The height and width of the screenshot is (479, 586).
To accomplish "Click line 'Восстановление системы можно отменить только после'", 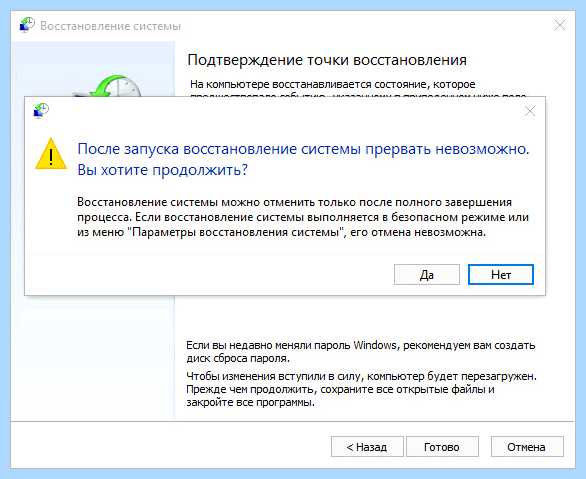I will [x=294, y=202].
